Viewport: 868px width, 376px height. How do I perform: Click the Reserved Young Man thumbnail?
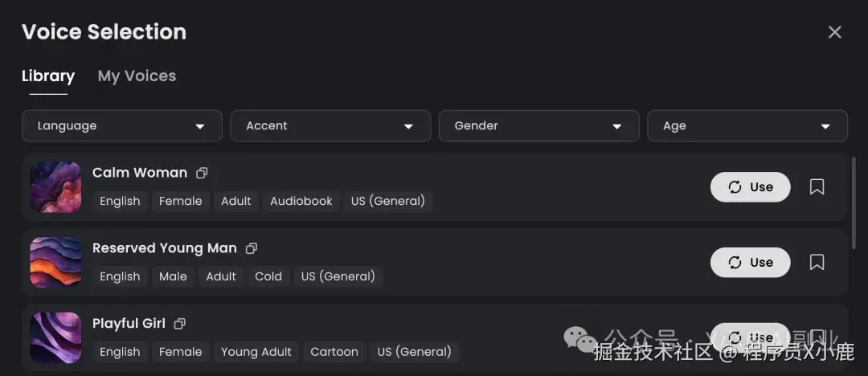click(56, 263)
